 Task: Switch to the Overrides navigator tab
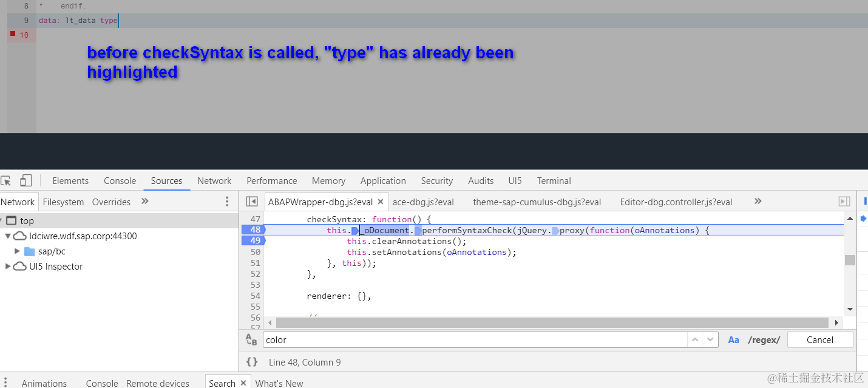coord(111,202)
